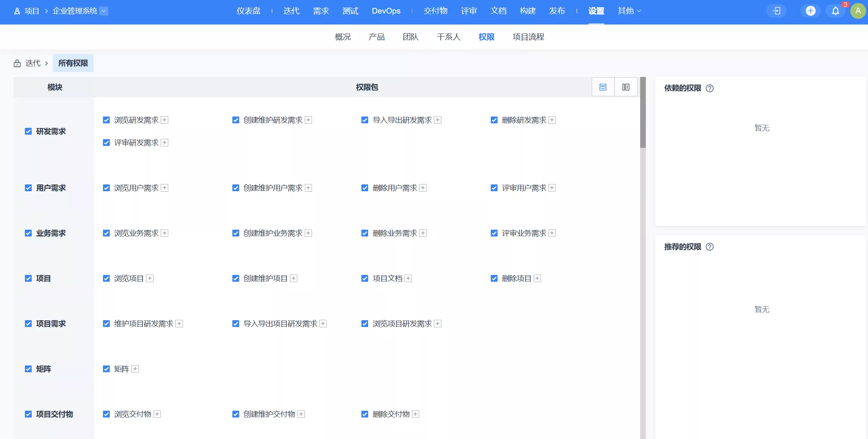Switch to stacked row layout view icon
The height and width of the screenshot is (439, 868).
[603, 87]
